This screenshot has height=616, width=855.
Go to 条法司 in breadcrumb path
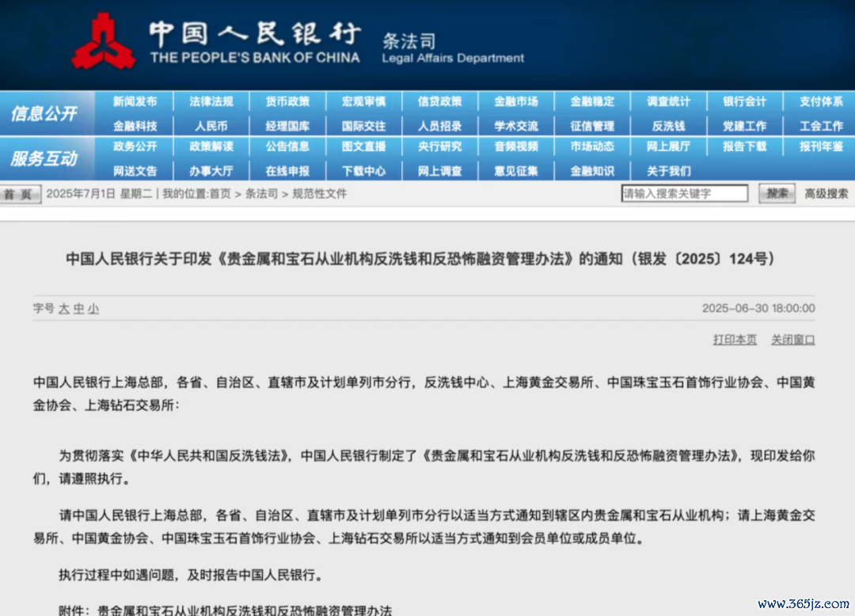(261, 194)
